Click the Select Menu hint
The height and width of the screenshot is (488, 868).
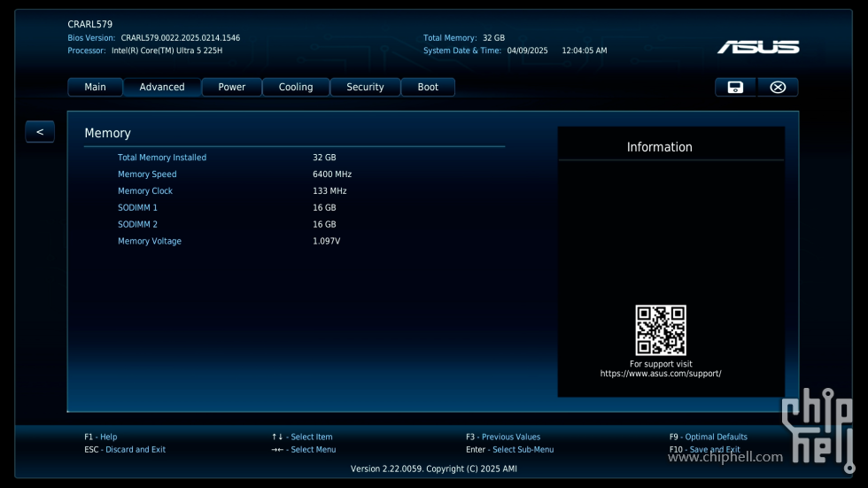tap(303, 450)
